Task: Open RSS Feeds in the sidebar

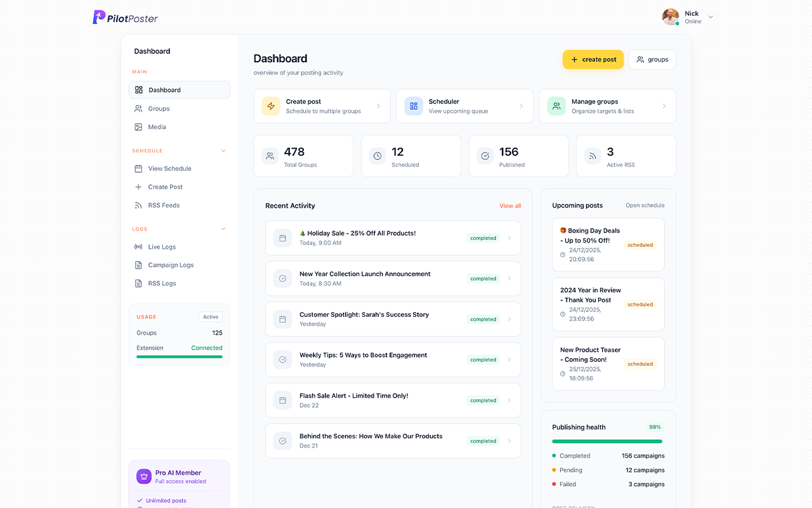Action: 180,206
